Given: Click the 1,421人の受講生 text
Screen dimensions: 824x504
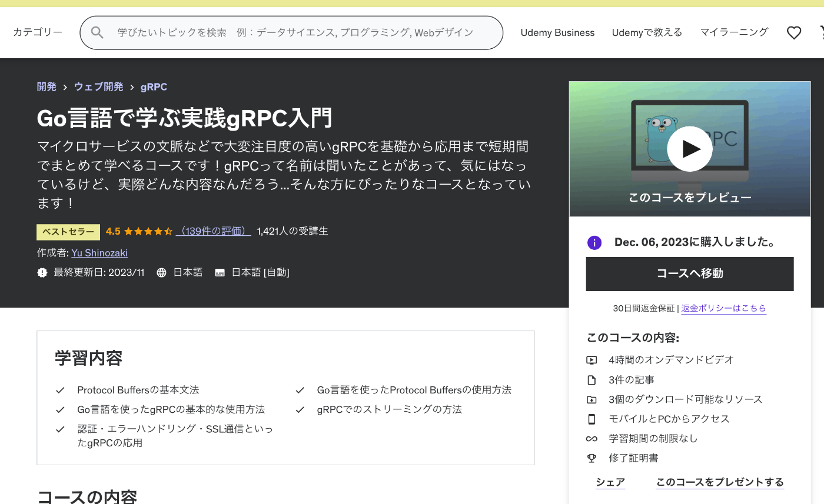Looking at the screenshot, I should pyautogui.click(x=293, y=231).
